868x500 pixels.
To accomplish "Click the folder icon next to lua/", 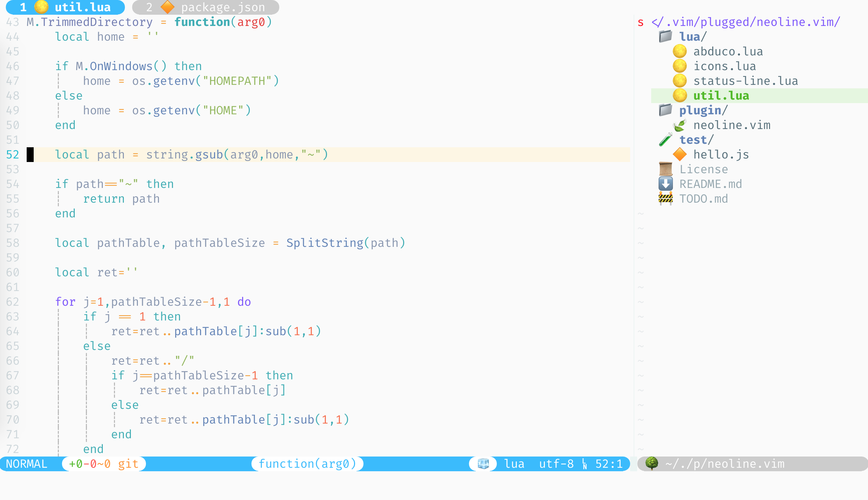I will tap(665, 36).
